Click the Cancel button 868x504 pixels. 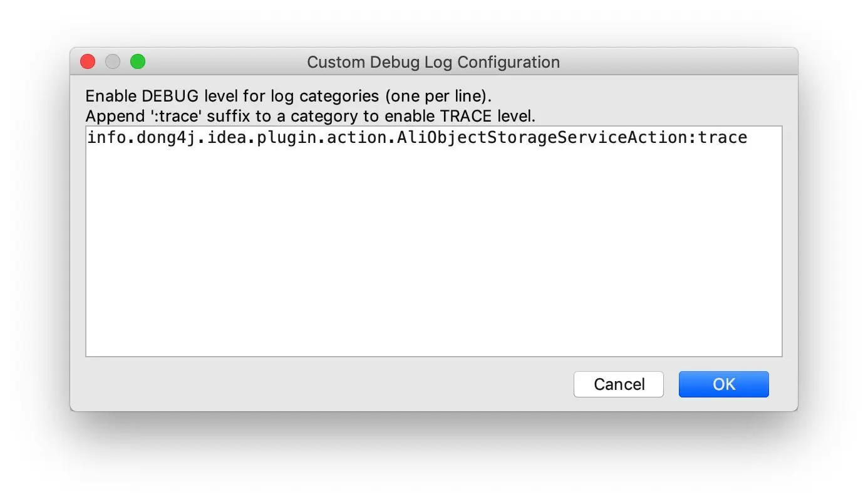(x=618, y=384)
